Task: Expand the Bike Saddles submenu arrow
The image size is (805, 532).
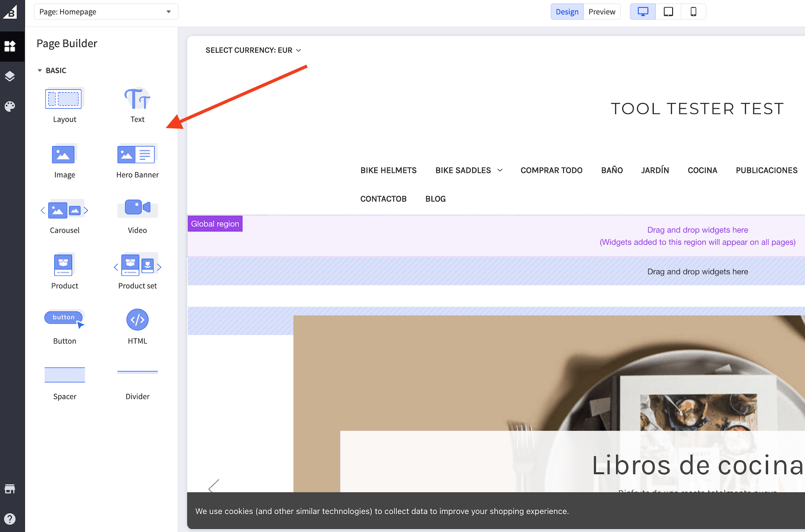Action: pos(500,170)
